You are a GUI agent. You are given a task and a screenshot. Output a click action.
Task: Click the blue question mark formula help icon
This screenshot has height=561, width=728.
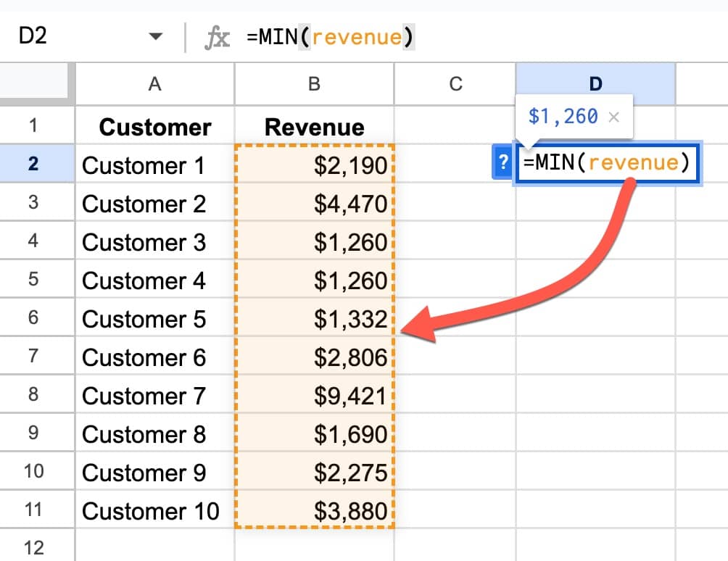click(x=502, y=162)
